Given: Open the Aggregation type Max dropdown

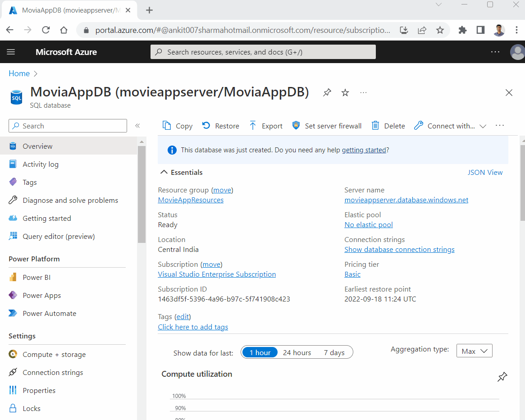Looking at the screenshot, I should pos(474,351).
